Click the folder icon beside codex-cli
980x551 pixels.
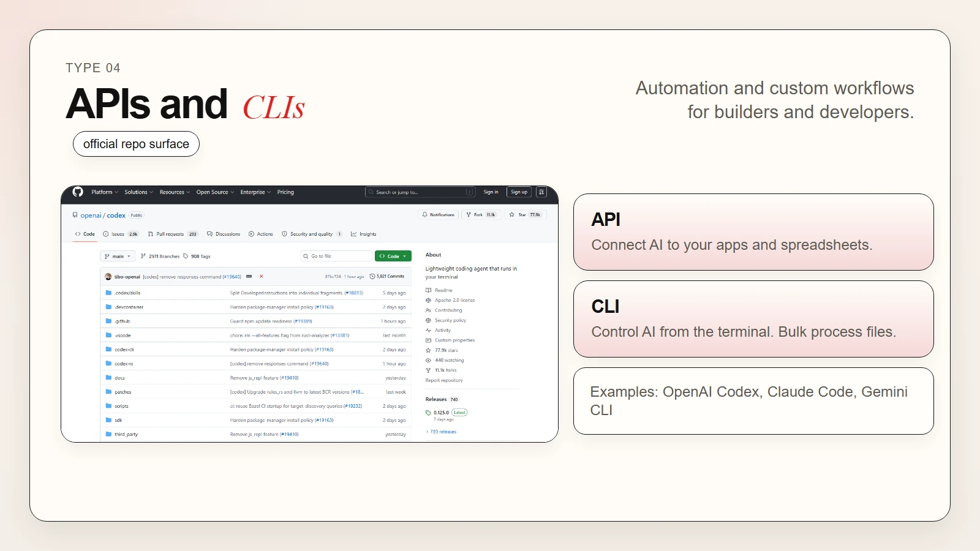click(108, 350)
